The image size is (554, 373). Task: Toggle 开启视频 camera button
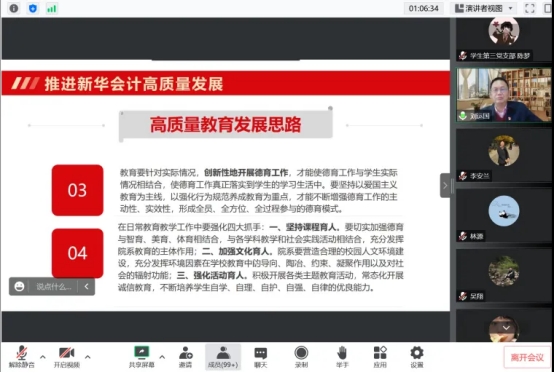tap(66, 357)
